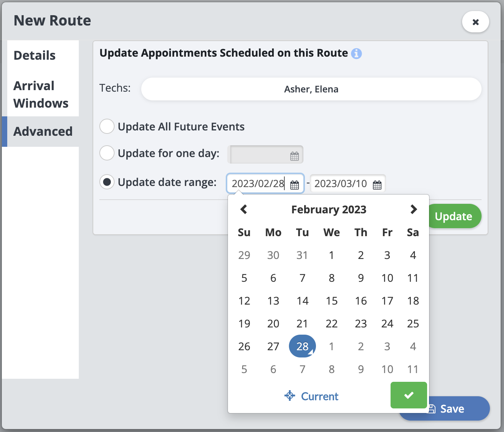The width and height of the screenshot is (504, 432).
Task: Go to previous month in the date picker
Action: click(x=244, y=209)
